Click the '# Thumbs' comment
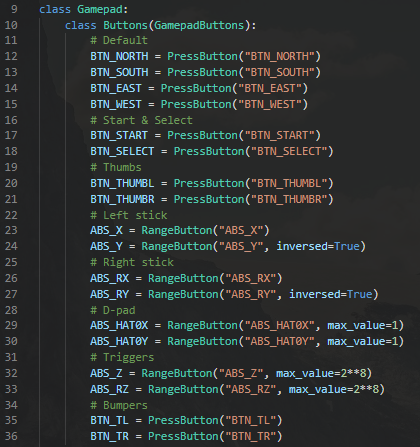Screen dimensions: 420x447 (x=116, y=167)
